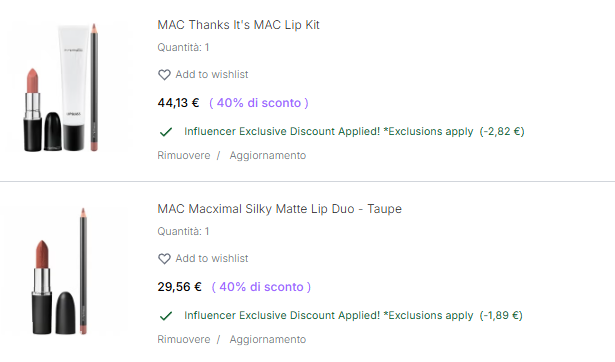Click heart icon for MAC Lip Kit
615x362 pixels.
[x=164, y=75]
